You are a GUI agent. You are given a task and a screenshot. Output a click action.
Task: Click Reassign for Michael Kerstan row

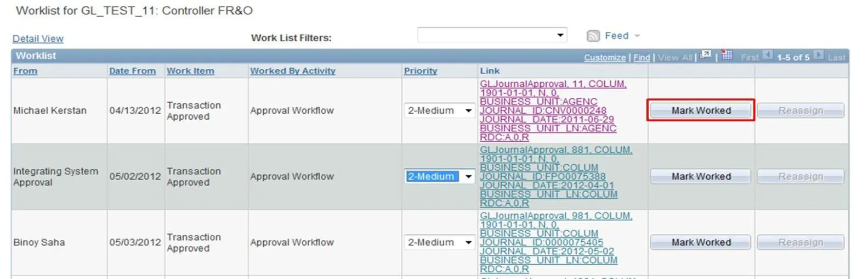(x=801, y=110)
